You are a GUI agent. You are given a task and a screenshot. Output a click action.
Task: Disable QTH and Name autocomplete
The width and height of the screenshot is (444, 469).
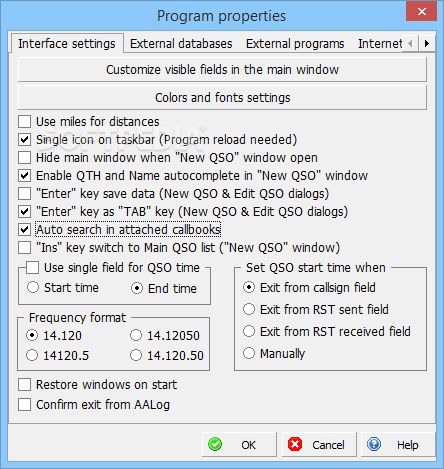(25, 176)
